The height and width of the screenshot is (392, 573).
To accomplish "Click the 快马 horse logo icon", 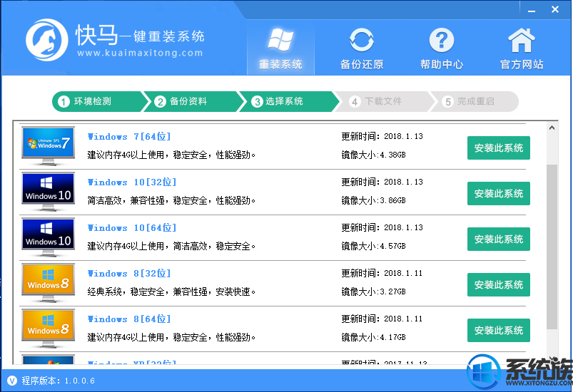I will (47, 40).
